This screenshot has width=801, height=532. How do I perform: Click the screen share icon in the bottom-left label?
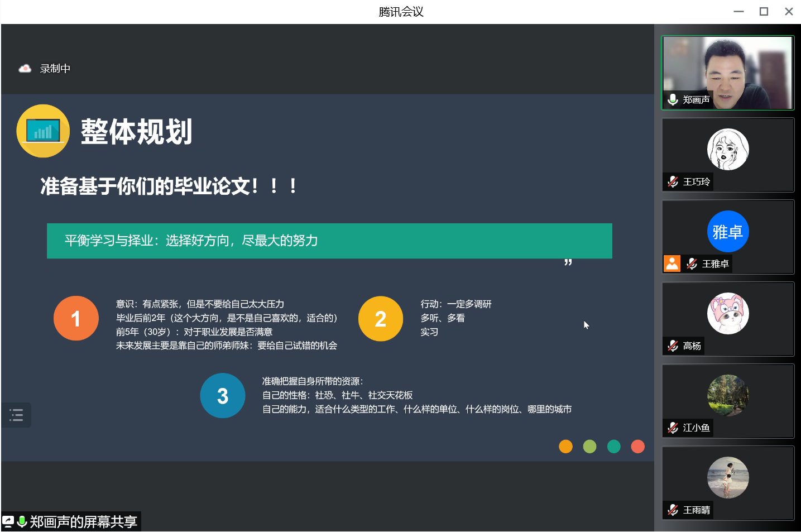tap(8, 521)
